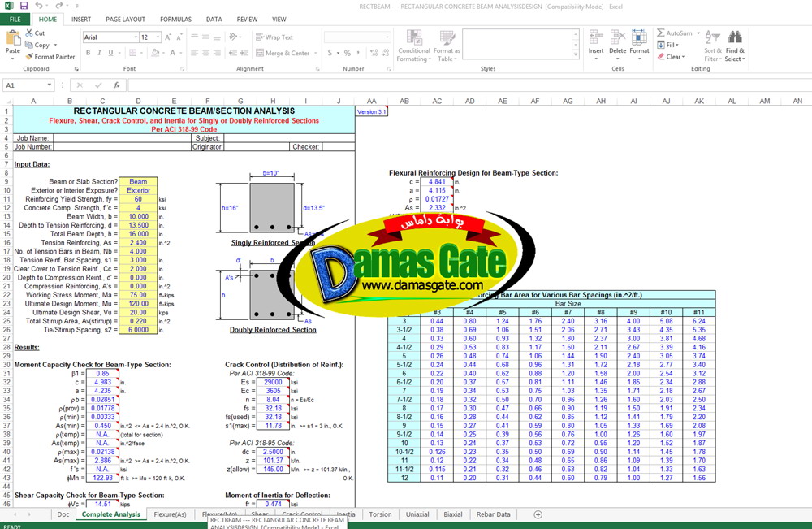Switch to the DATA ribbon tab

pos(214,20)
